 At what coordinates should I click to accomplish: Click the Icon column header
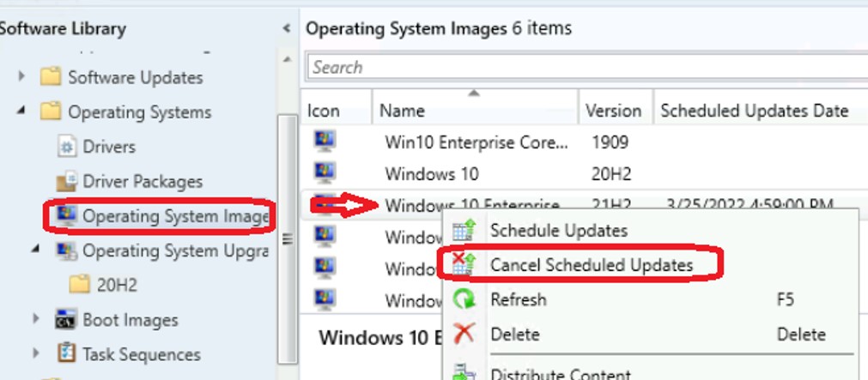337,111
